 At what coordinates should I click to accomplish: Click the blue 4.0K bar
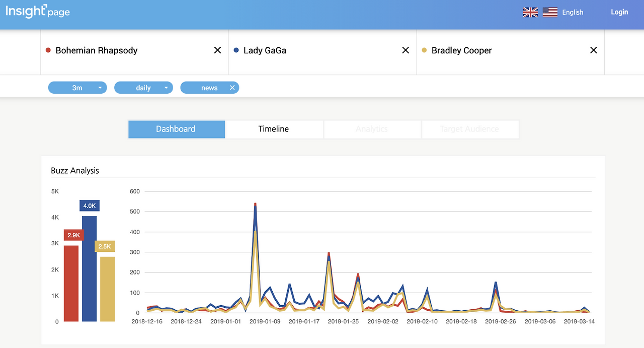[x=89, y=268]
